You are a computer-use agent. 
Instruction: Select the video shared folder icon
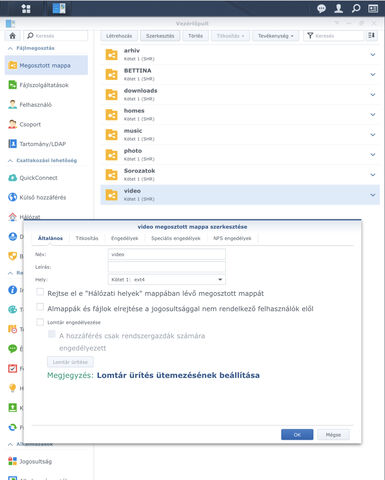point(111,195)
